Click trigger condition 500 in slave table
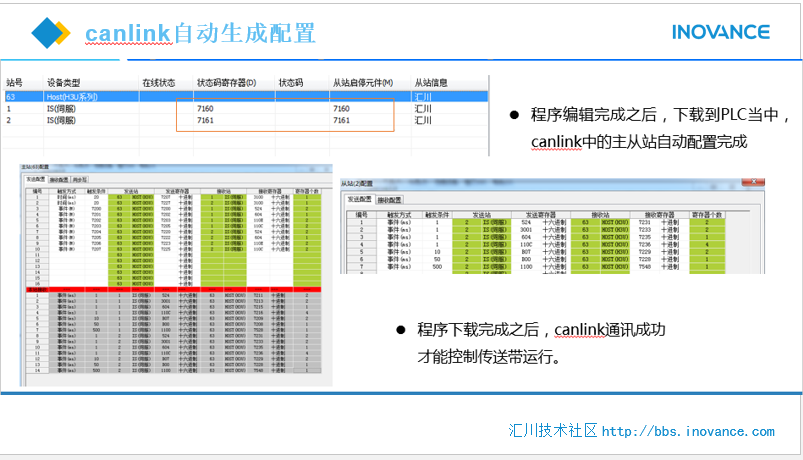Viewport: 803px width, 460px height. (437, 266)
